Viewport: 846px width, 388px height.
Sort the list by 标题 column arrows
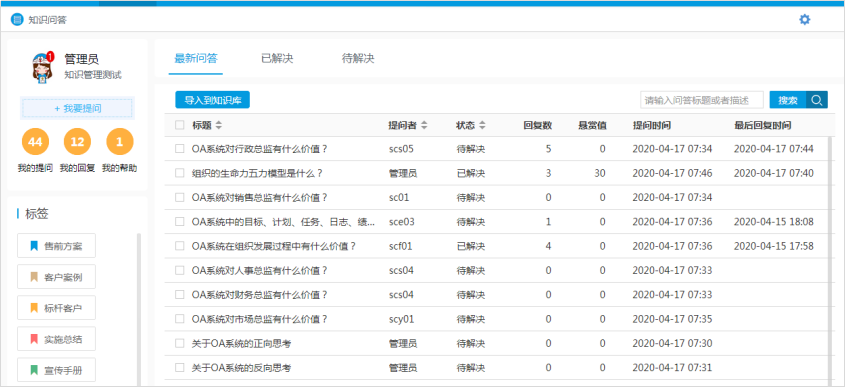click(219, 125)
